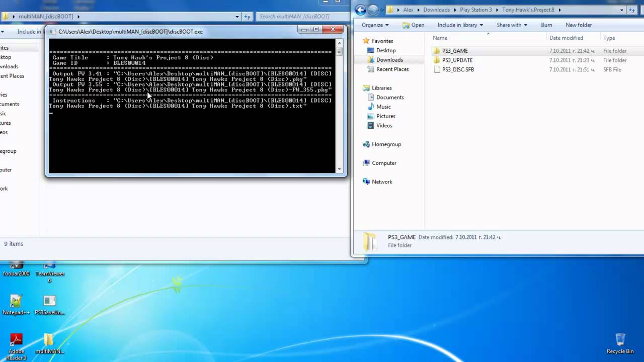Viewport: 644px width, 362px height.
Task: Select the PS3SaveUn... desktop icon
Action: point(49,305)
